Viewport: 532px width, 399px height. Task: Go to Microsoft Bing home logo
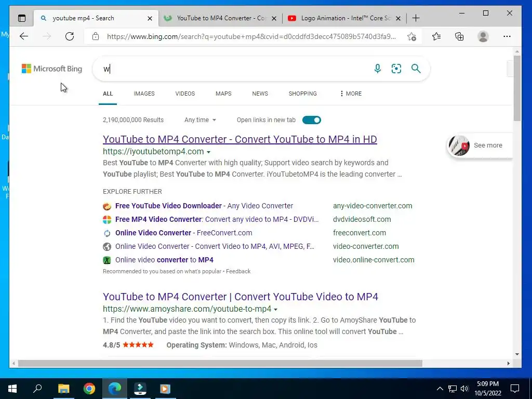(x=52, y=69)
